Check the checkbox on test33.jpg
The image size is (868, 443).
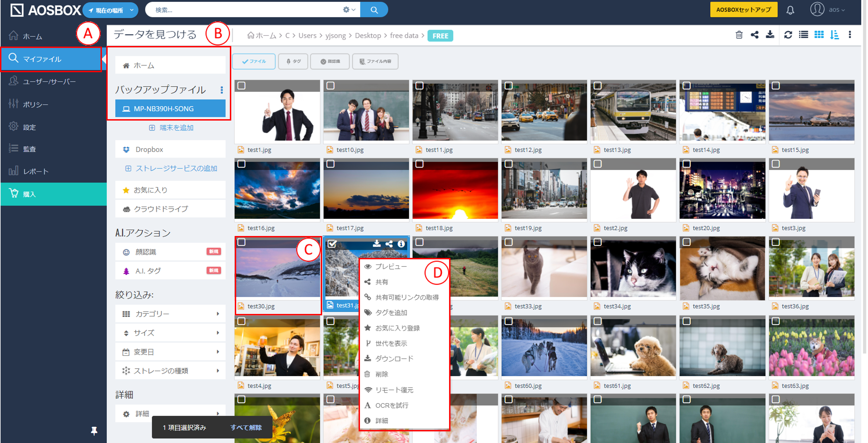pos(508,242)
